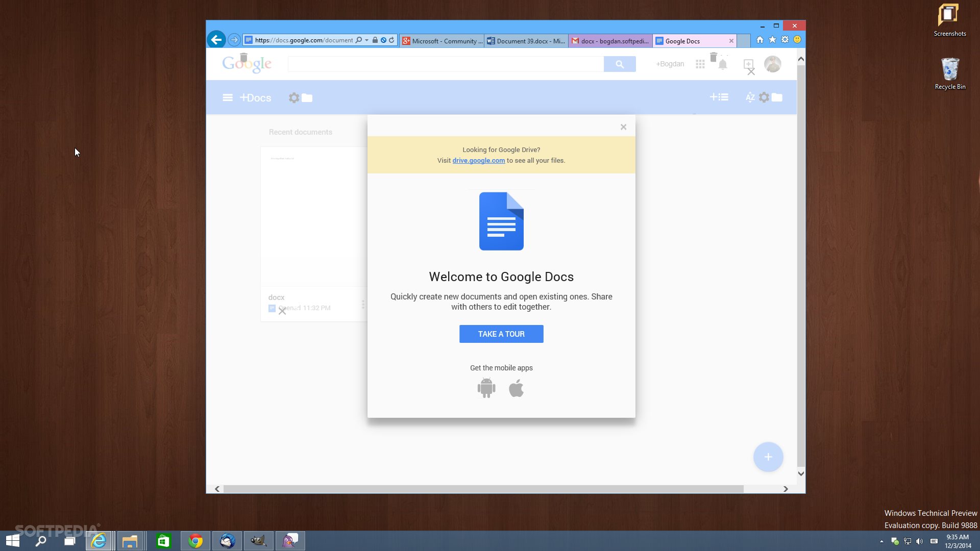Click the Apple app download icon
This screenshot has width=980, height=551.
click(x=515, y=389)
